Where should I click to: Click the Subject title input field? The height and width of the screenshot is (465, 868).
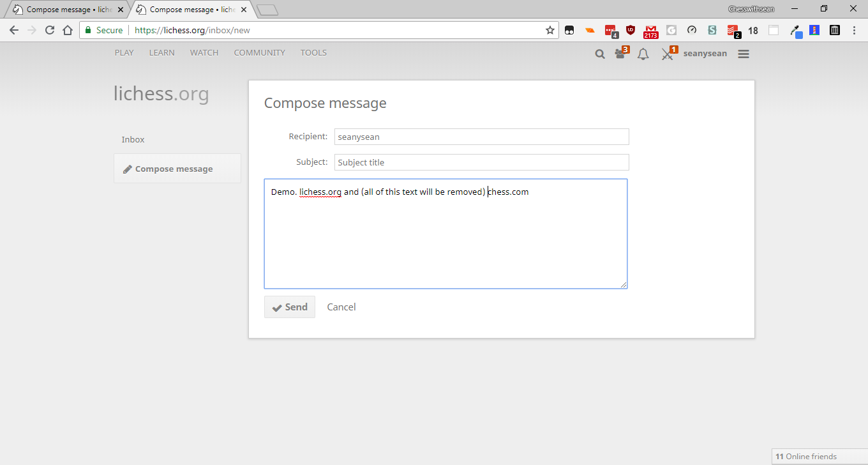click(482, 162)
